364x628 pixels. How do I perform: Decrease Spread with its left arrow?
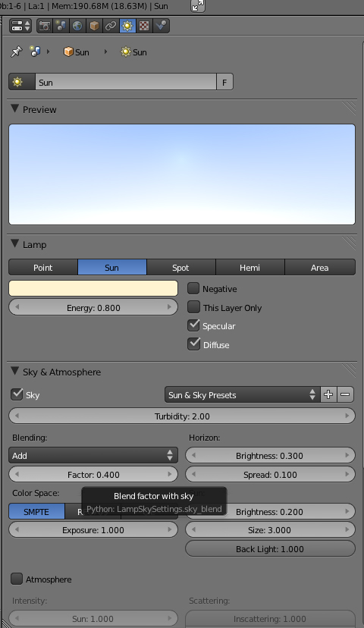click(x=194, y=475)
